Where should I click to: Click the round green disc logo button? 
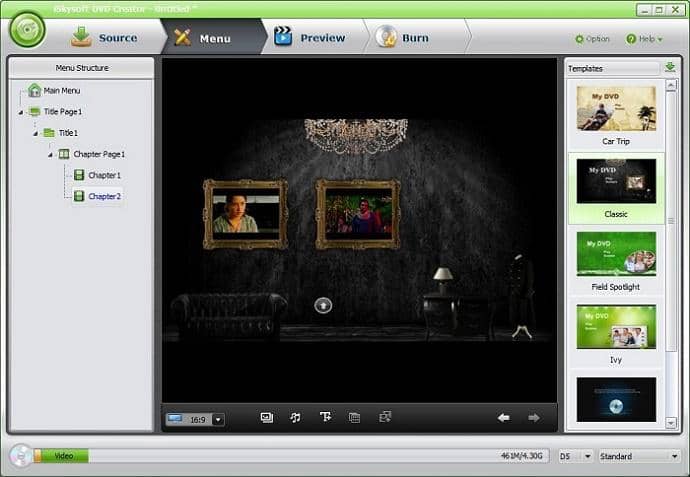point(27,29)
